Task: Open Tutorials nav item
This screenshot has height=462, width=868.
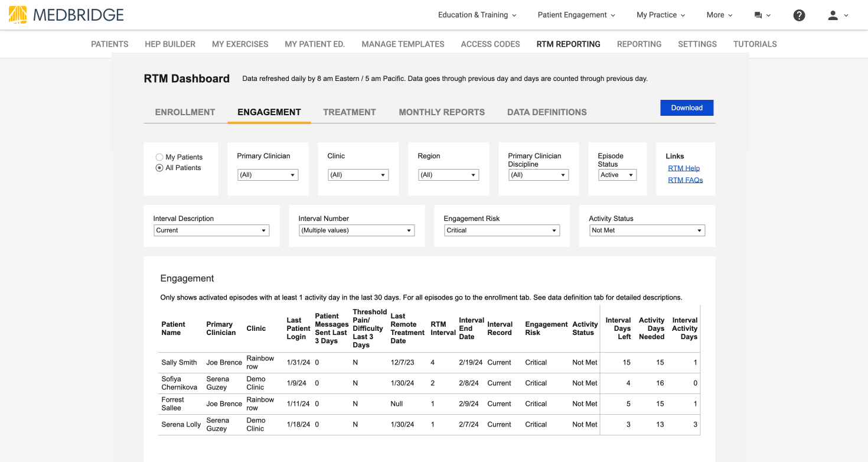Action: pos(755,44)
